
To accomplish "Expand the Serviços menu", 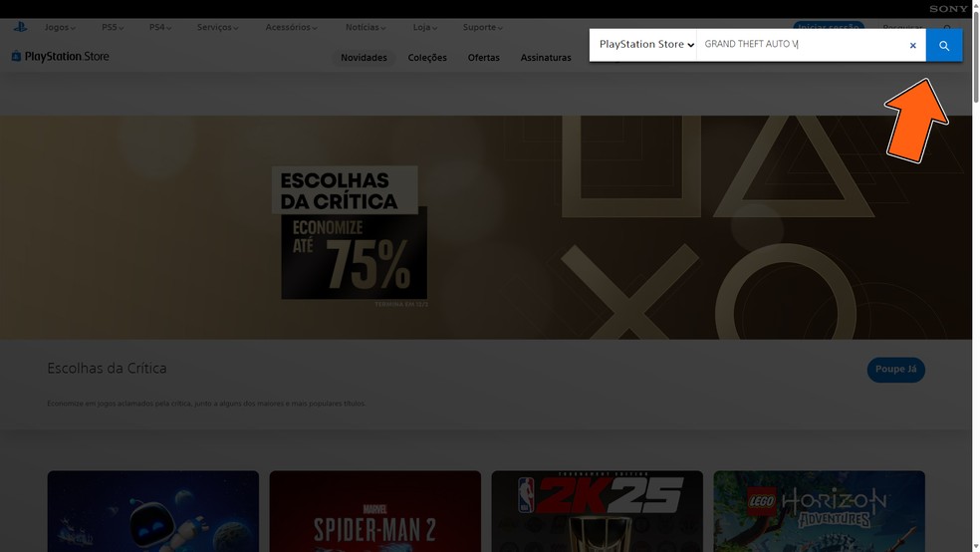I will (217, 28).
